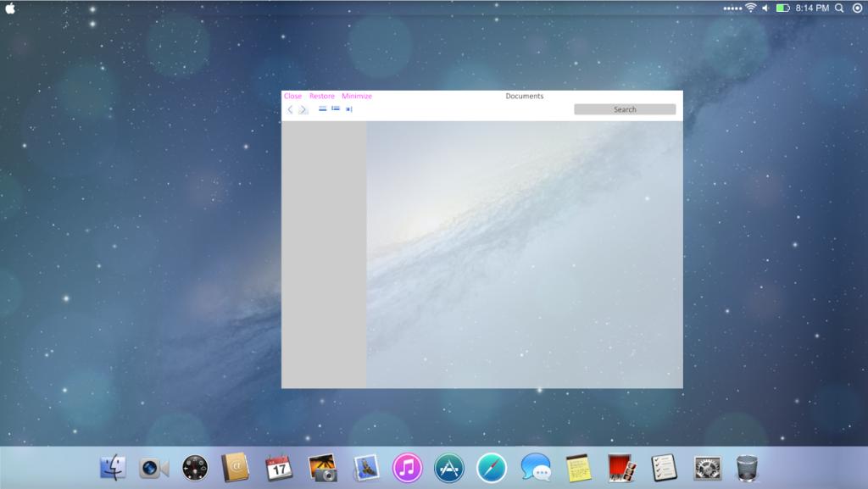Open Spotlight search magnifier in the menu bar

click(840, 8)
